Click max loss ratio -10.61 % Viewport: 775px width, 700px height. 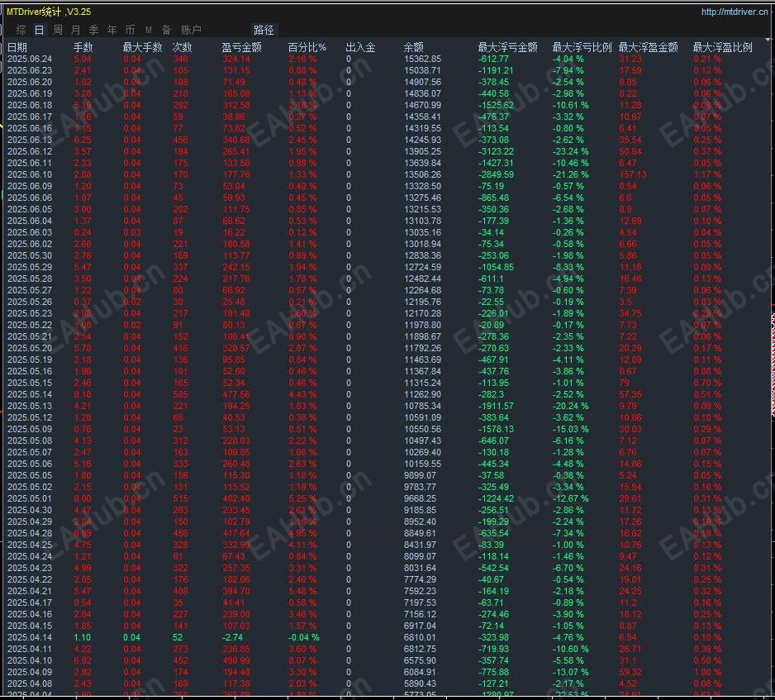tap(570, 105)
